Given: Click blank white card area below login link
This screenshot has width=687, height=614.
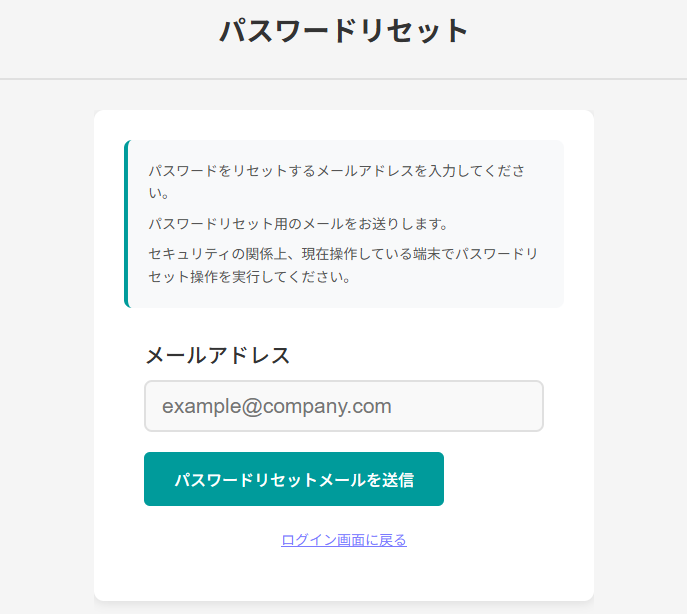Looking at the screenshot, I should click(343, 577).
